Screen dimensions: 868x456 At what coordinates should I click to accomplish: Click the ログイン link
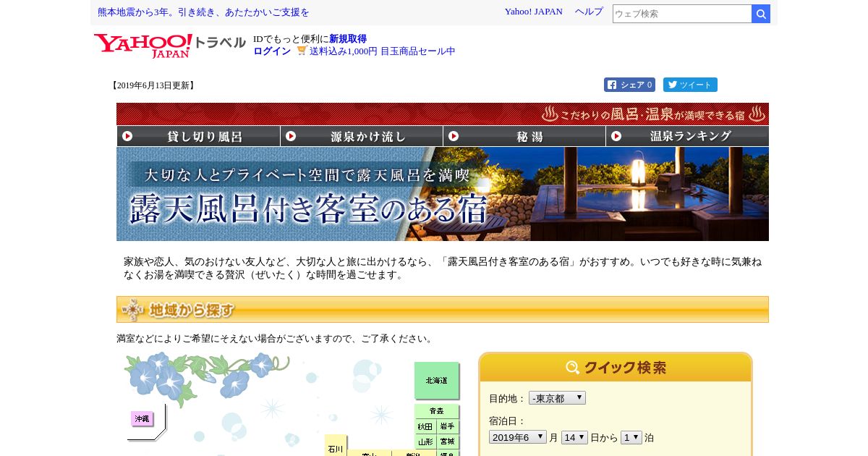pyautogui.click(x=272, y=51)
